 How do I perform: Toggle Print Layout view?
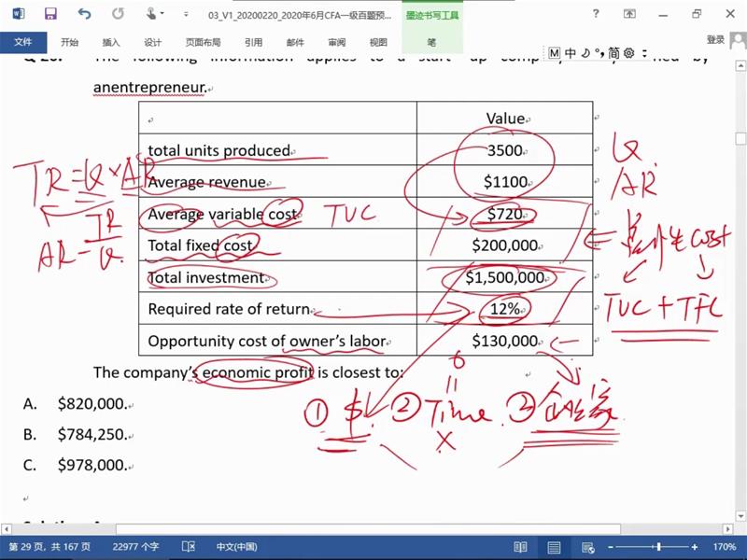pyautogui.click(x=554, y=547)
